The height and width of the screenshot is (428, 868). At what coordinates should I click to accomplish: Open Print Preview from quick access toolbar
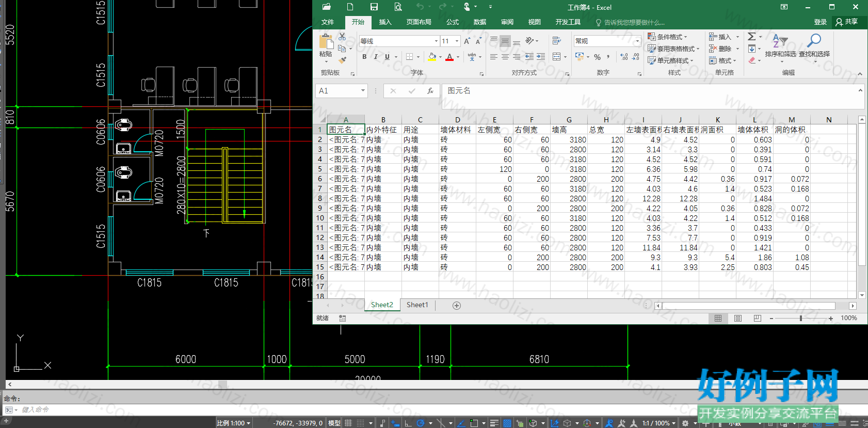(x=398, y=7)
